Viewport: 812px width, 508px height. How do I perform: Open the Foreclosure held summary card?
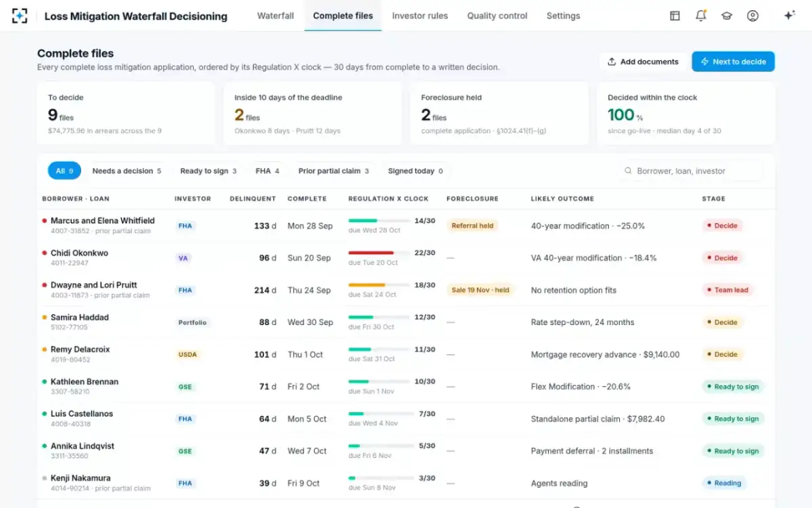[499, 113]
